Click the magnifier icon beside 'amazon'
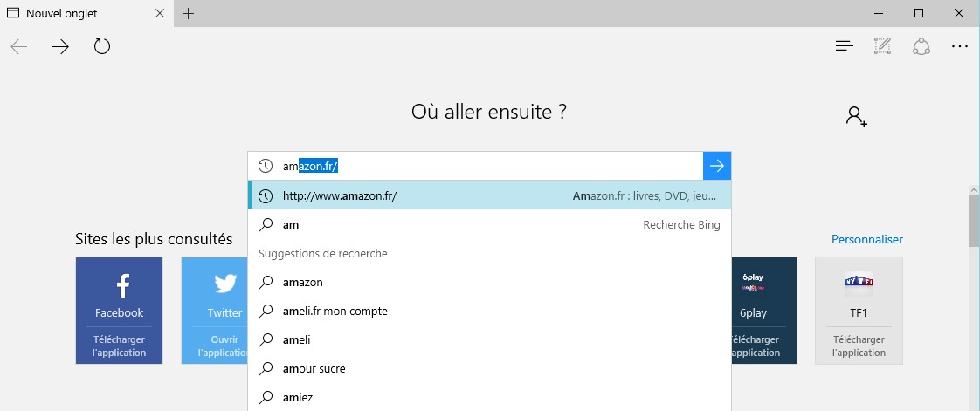The image size is (980, 411). click(x=266, y=283)
